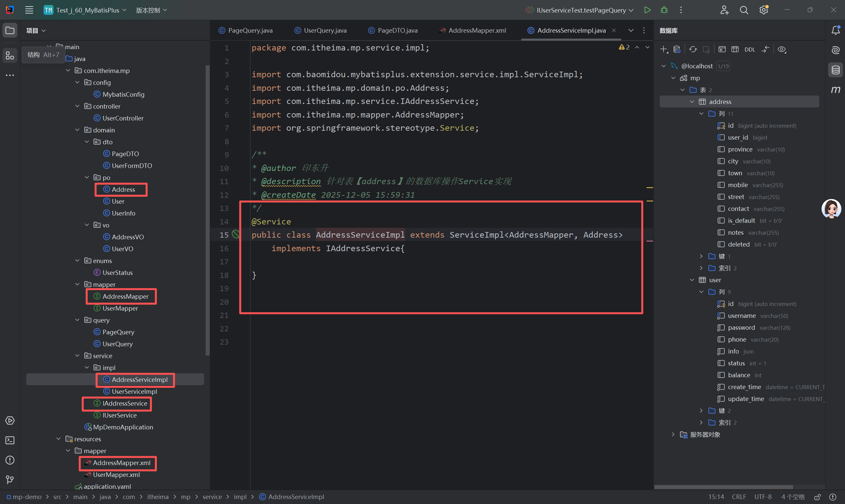Switch to the PageQuery.java tab

(x=250, y=30)
